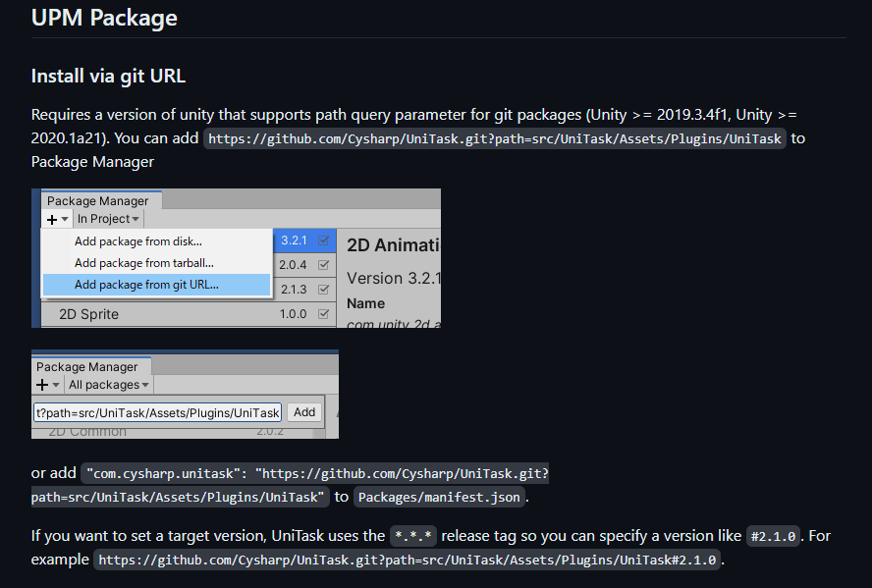The image size is (872, 588).
Task: Click the Packages/manifest.json code snippet
Action: coord(439,497)
